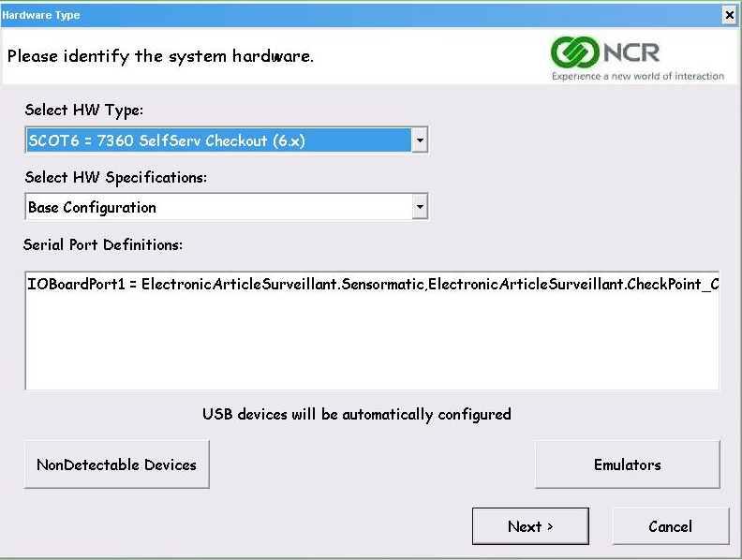Click the Serial Port Definitions label
Screen dimensions: 742x560
103,244
